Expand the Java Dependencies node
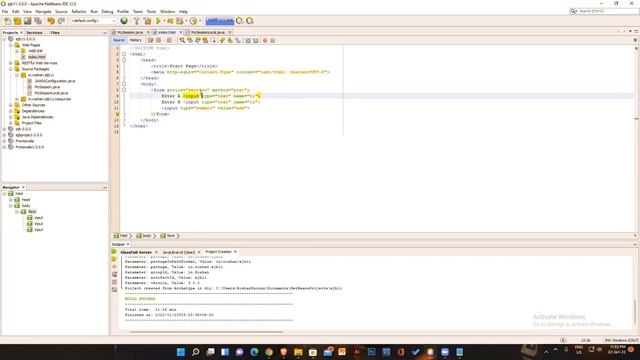This screenshot has height=360, width=640. (x=11, y=117)
